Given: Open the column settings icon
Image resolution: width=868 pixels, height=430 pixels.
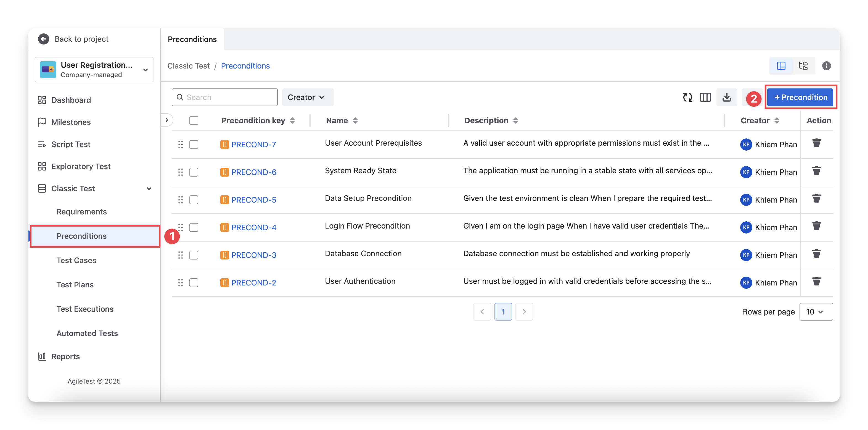Looking at the screenshot, I should click(705, 98).
